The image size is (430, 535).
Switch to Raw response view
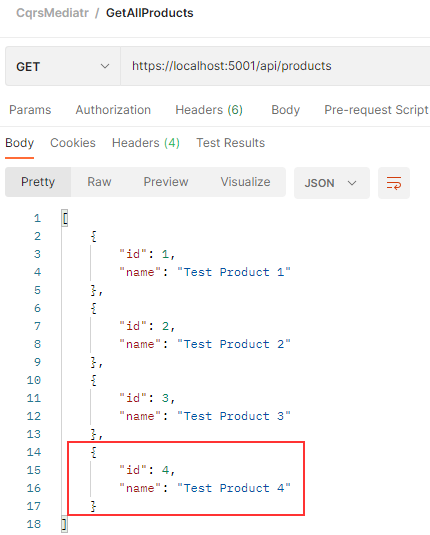pyautogui.click(x=99, y=182)
